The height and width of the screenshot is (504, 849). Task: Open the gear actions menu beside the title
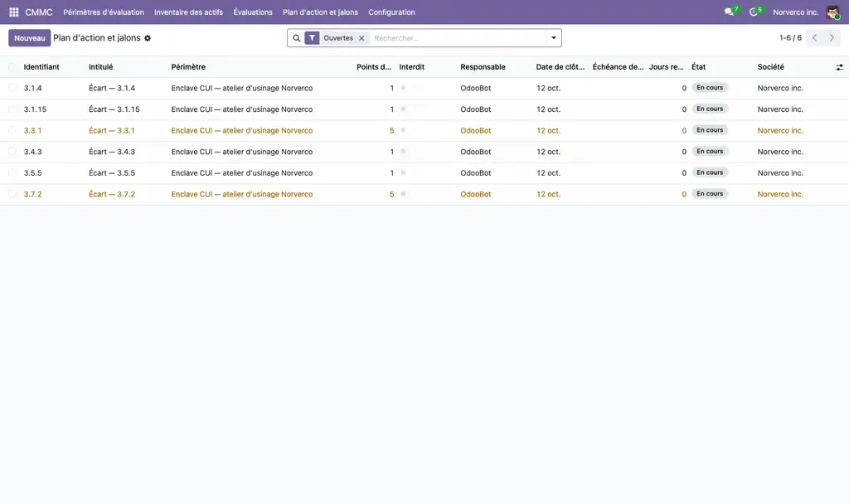point(148,38)
